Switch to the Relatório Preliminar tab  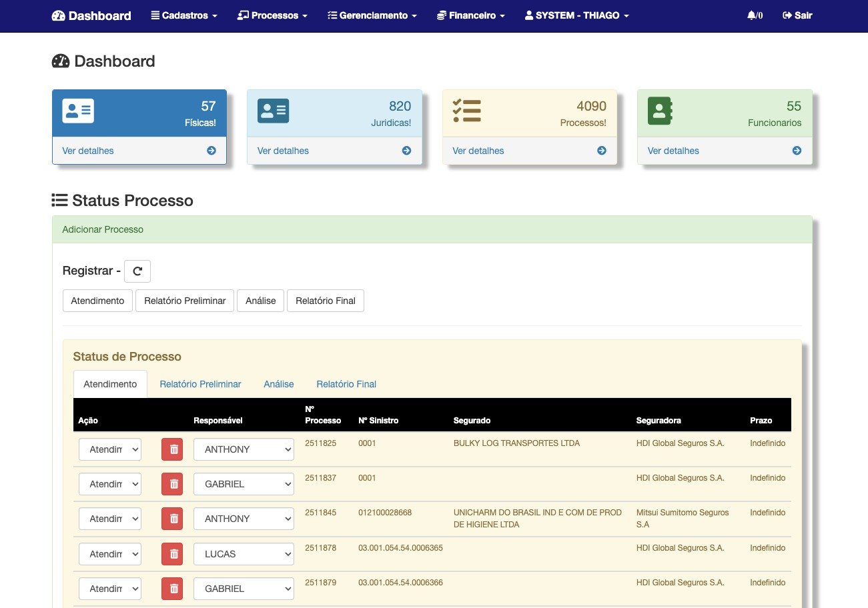[200, 384]
